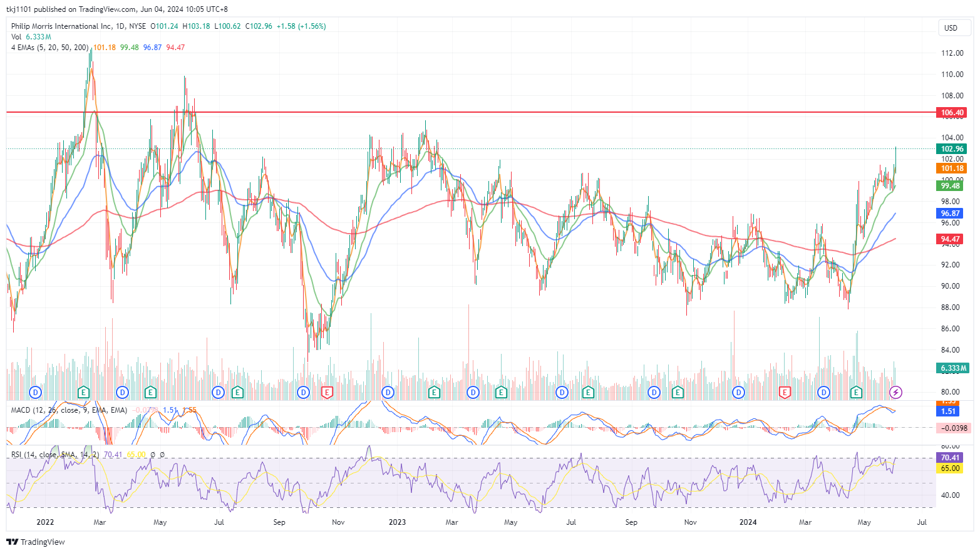Image resolution: width=980 pixels, height=553 pixels.
Task: Click the tkj1101 author name
Action: [x=19, y=9]
